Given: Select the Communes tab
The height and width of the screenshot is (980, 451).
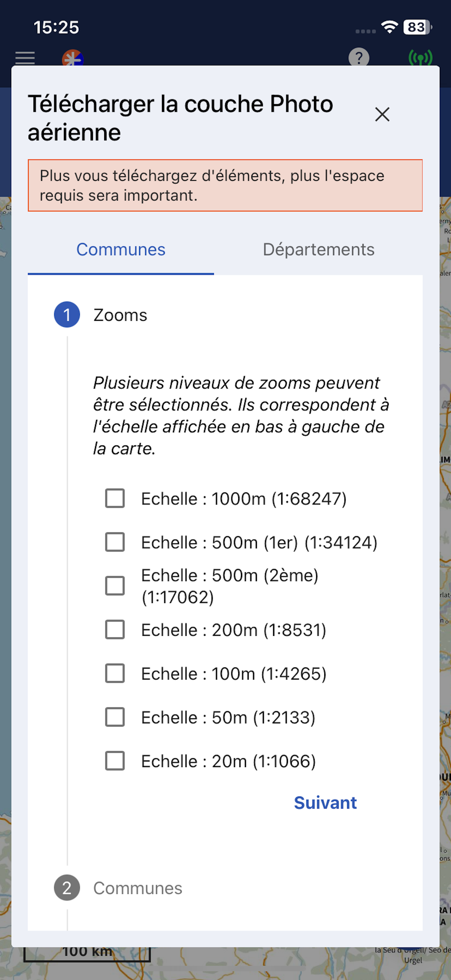Looking at the screenshot, I should [121, 249].
